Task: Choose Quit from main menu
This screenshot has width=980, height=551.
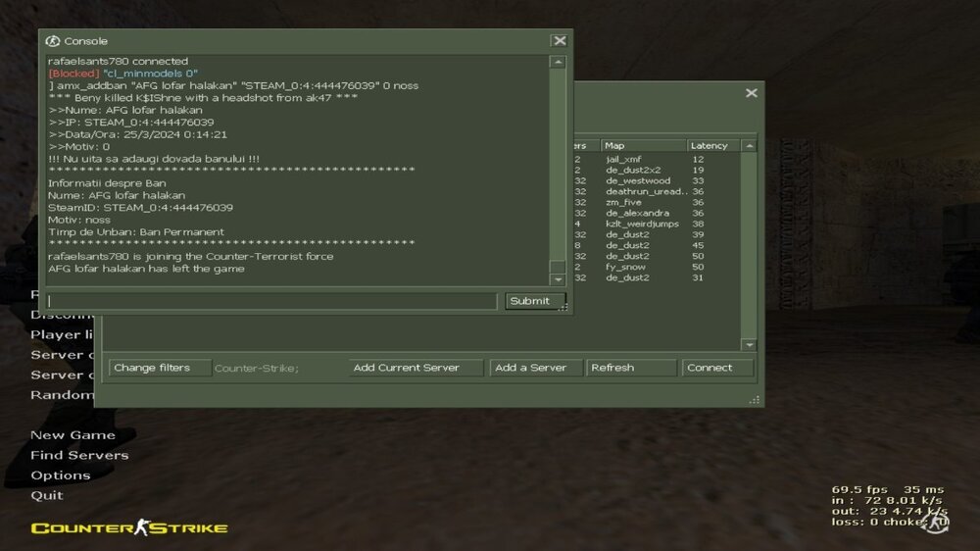Action: click(47, 495)
